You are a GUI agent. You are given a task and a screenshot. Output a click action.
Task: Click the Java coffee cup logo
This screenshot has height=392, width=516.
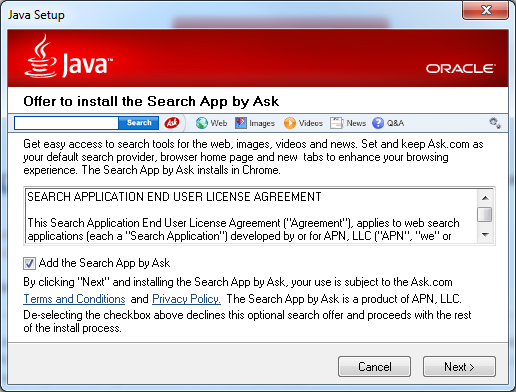[41, 56]
